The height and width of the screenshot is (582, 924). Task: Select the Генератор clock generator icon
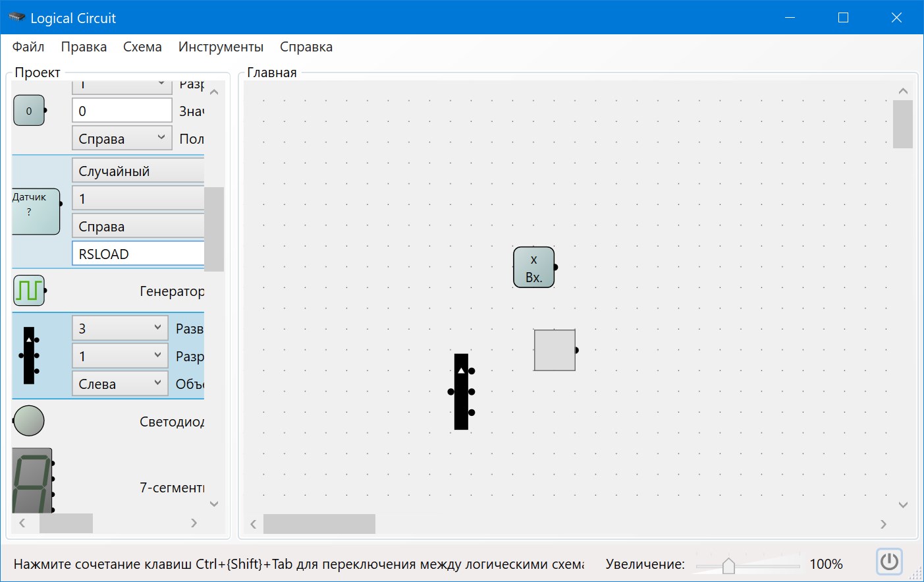click(28, 289)
